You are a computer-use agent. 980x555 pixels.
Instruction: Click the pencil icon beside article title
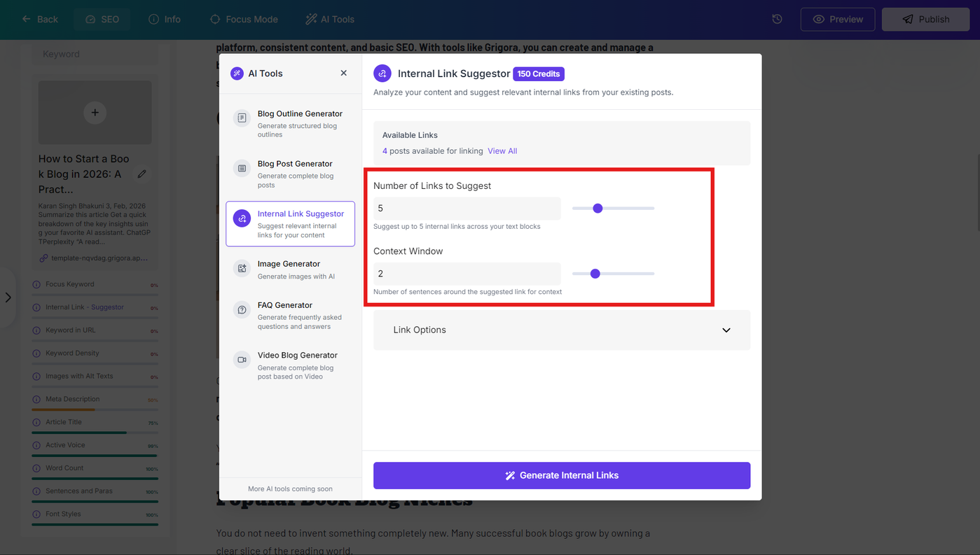[x=142, y=174]
